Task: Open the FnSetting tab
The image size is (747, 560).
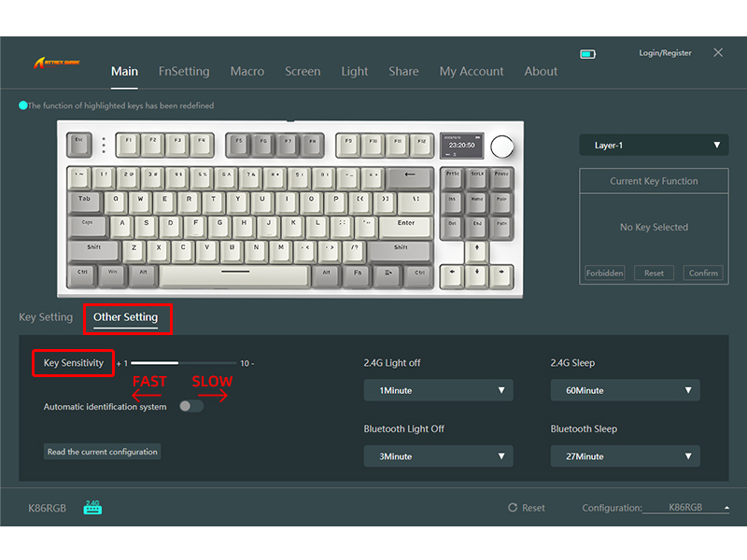Action: tap(184, 72)
